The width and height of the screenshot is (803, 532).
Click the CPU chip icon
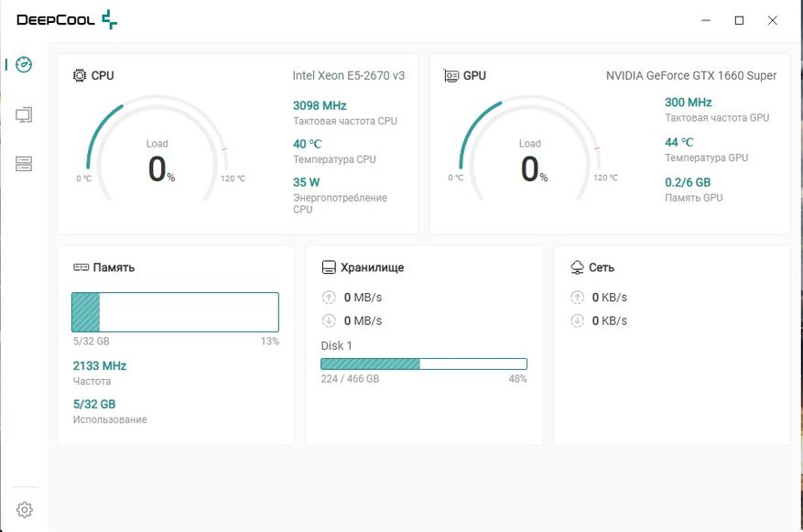[80, 75]
